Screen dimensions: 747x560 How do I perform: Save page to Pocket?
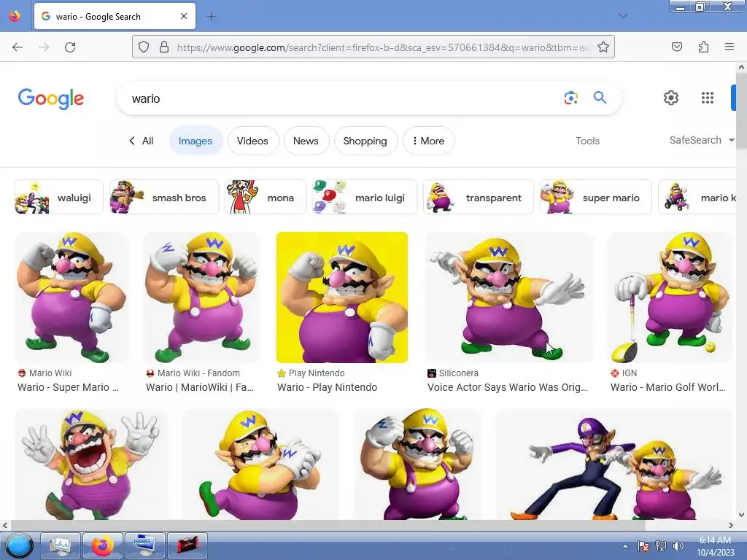(x=676, y=47)
